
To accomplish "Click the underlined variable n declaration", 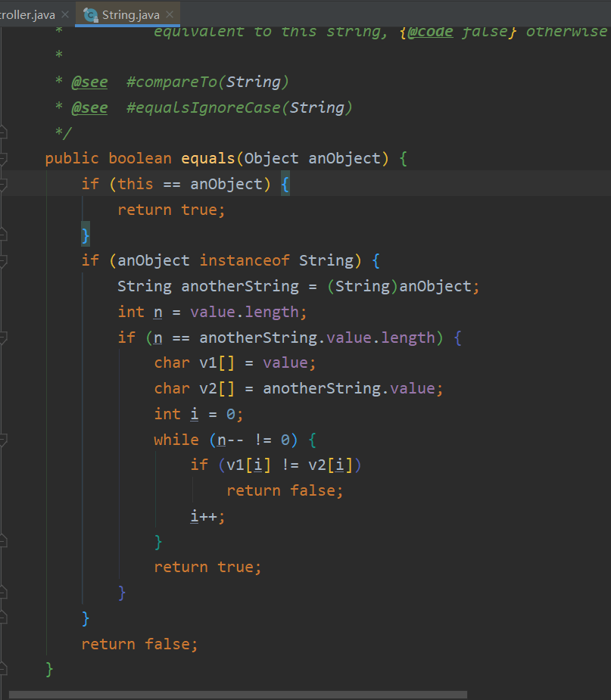I will pyautogui.click(x=157, y=311).
